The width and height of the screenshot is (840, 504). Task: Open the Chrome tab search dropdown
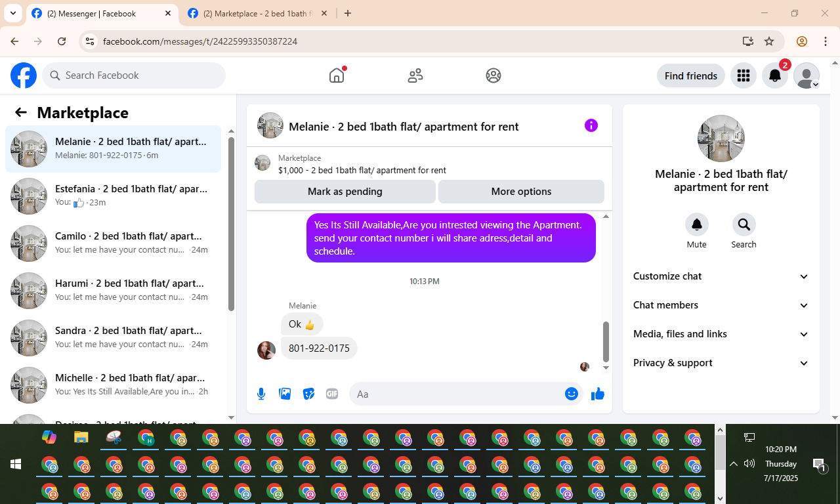13,13
